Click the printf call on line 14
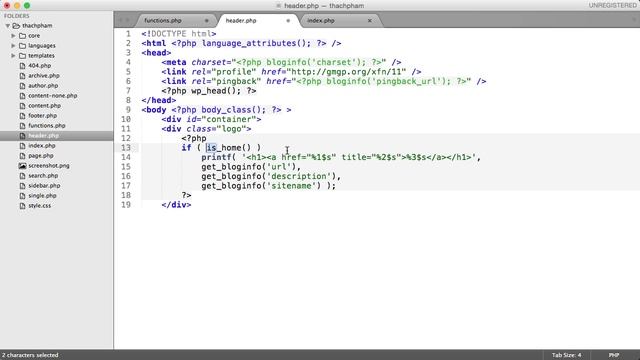Viewport: 640px width, 360px height. pos(216,157)
